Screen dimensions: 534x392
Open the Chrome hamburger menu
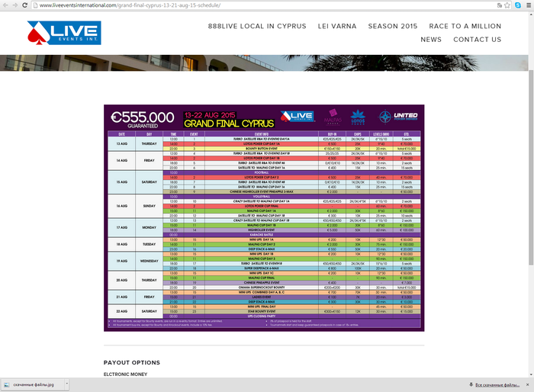(529, 5)
